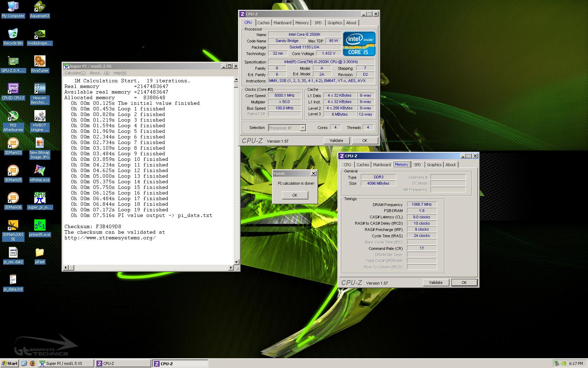Open Calculate menu in Super PI
Screen dimensions: 588x368
[x=75, y=73]
